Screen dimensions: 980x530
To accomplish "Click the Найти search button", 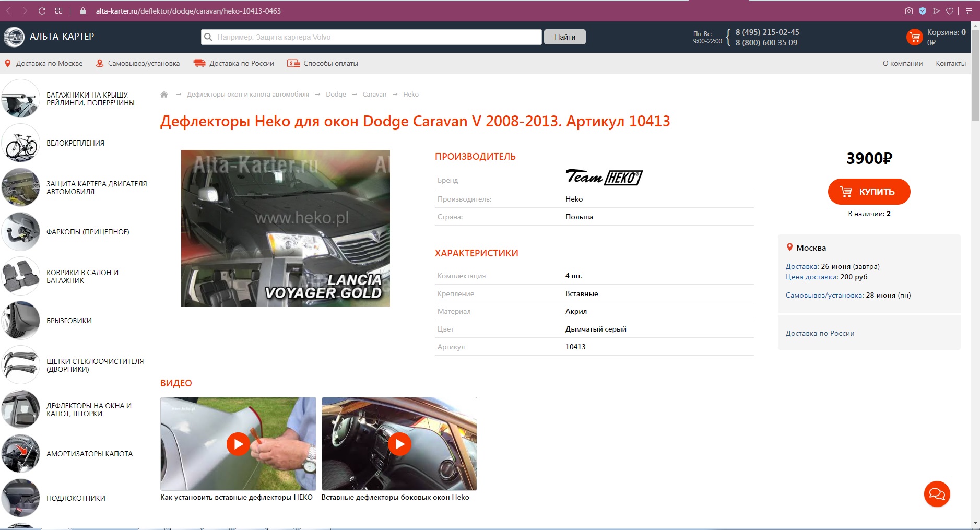I will [565, 37].
